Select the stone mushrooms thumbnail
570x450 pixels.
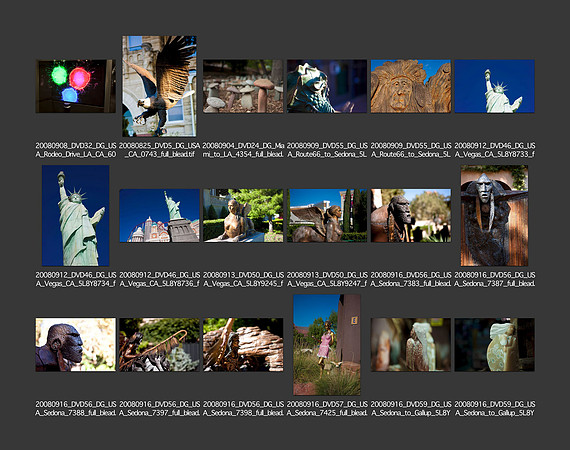pos(243,86)
